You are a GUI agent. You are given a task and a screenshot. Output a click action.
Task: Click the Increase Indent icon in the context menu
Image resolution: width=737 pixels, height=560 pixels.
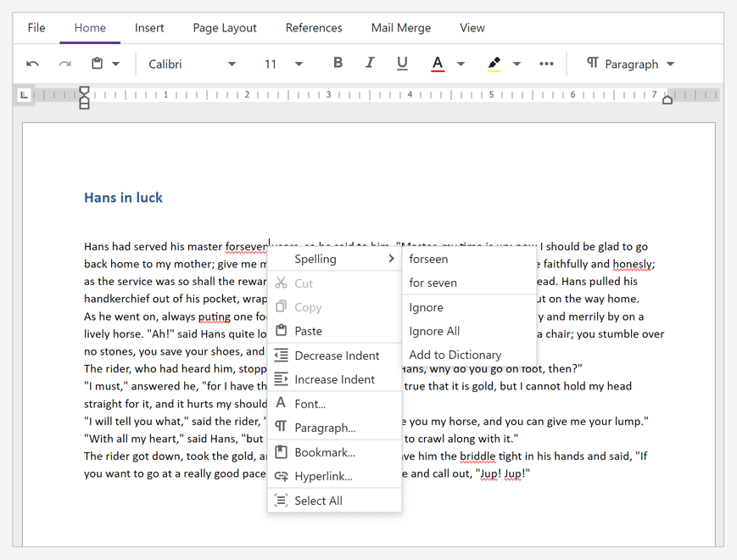(x=282, y=379)
